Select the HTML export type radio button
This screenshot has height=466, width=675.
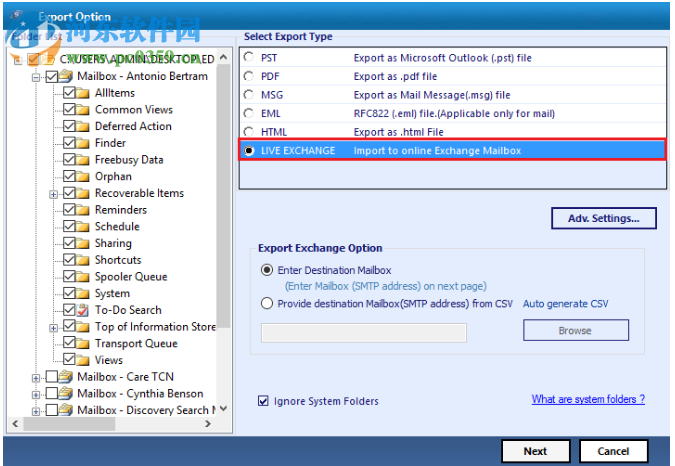[x=249, y=131]
